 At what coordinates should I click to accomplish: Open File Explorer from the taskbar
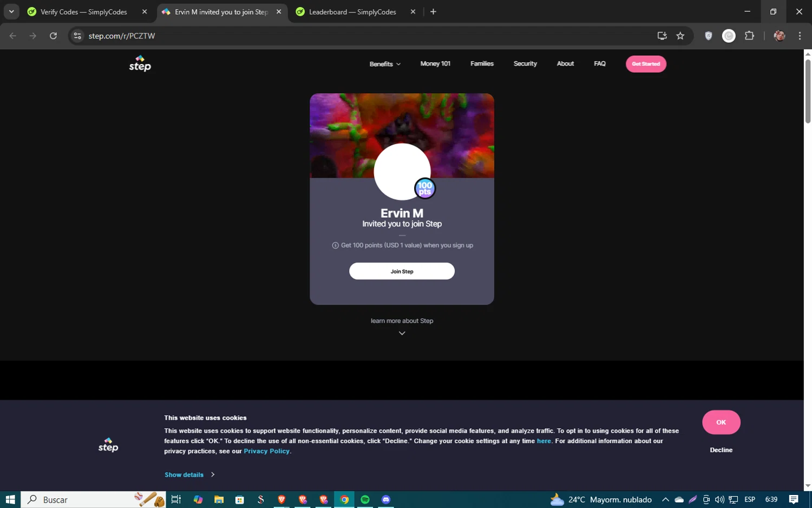click(x=219, y=499)
